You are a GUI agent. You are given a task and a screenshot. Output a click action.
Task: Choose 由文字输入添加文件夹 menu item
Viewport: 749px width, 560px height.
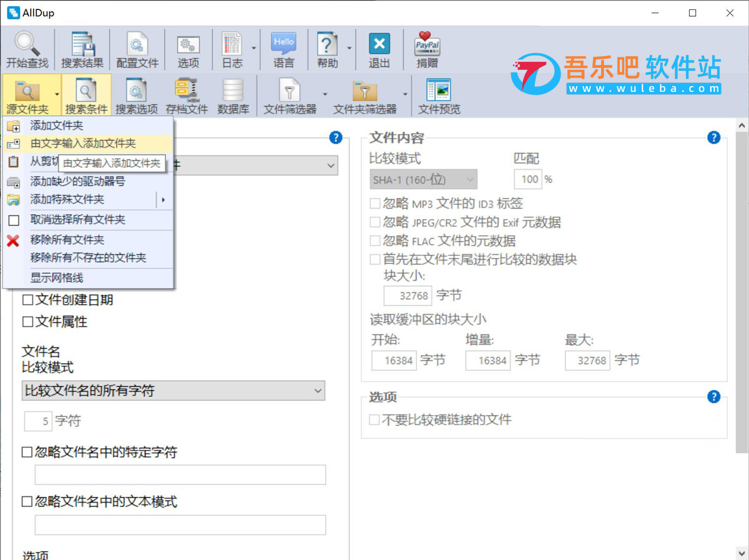tap(83, 144)
